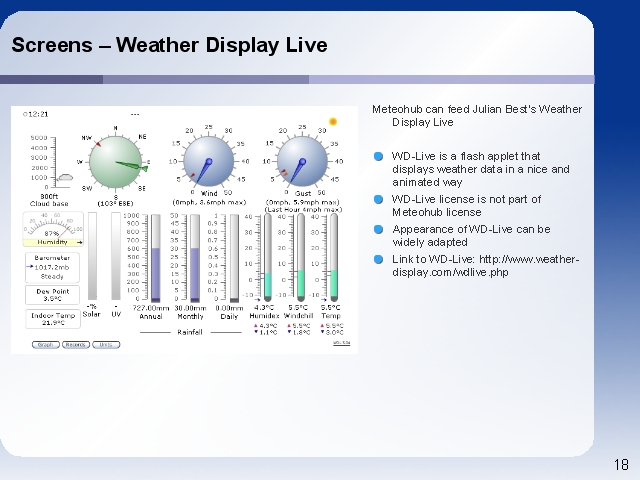Click the Windchill thermometer
The width and height of the screenshot is (640, 480).
pyautogui.click(x=301, y=258)
